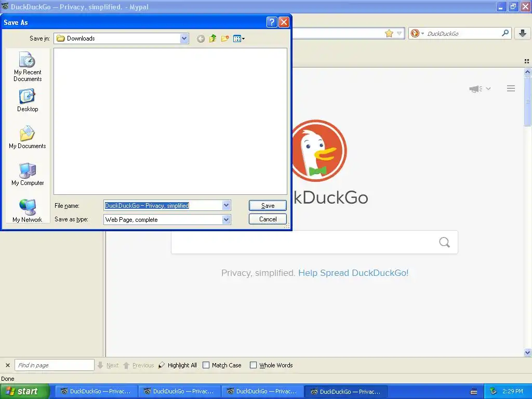Image resolution: width=532 pixels, height=399 pixels.
Task: Enable Whole Words checkbox
Action: coord(253,365)
